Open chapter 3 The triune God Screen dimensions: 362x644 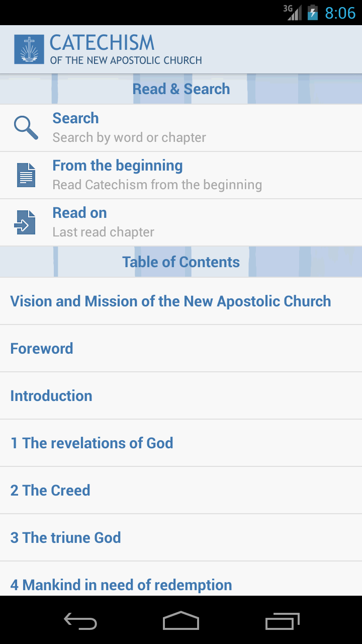181,538
